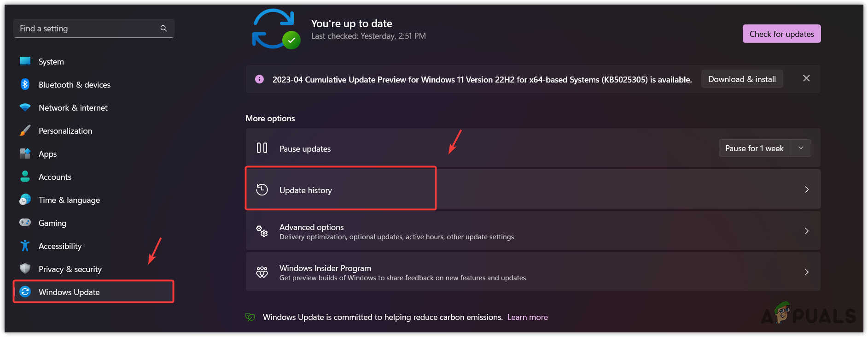The height and width of the screenshot is (337, 868).
Task: Click the Gaming controller icon
Action: (x=25, y=223)
